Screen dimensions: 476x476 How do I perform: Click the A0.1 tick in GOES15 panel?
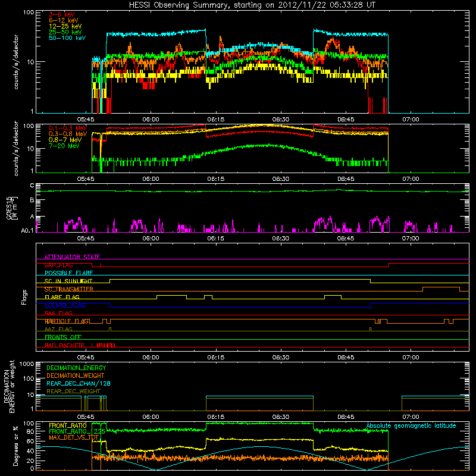[x=27, y=230]
